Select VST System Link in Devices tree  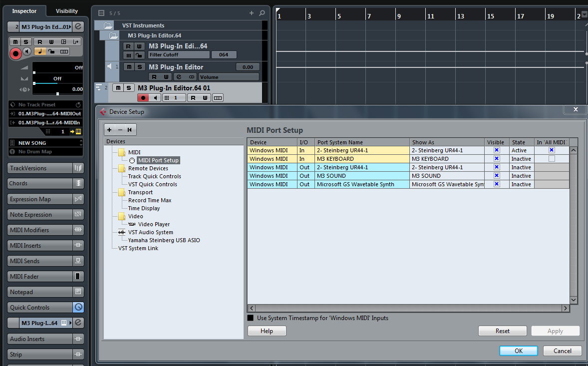point(138,248)
